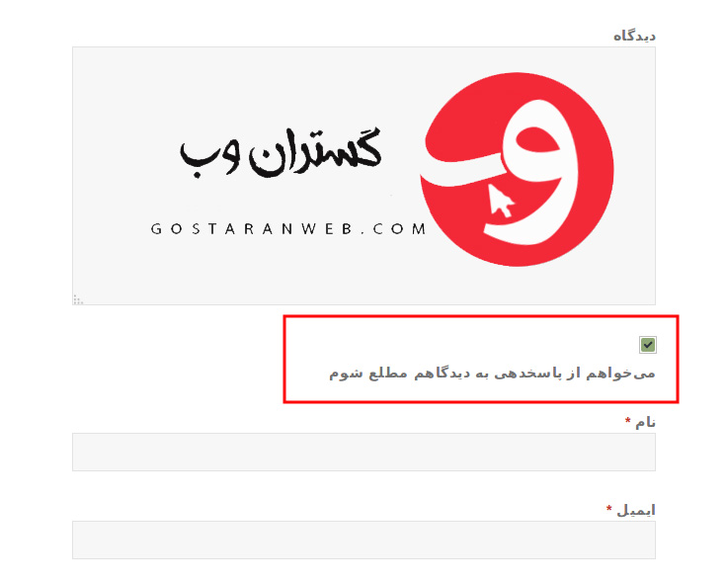Click the word مطلع in checkbox label
The image size is (728, 584).
click(x=387, y=374)
